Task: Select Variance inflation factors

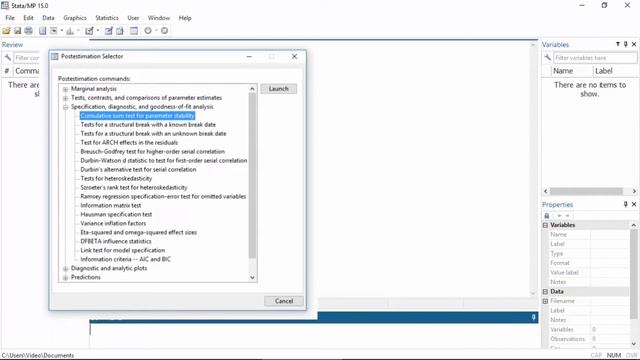Action: (113, 224)
